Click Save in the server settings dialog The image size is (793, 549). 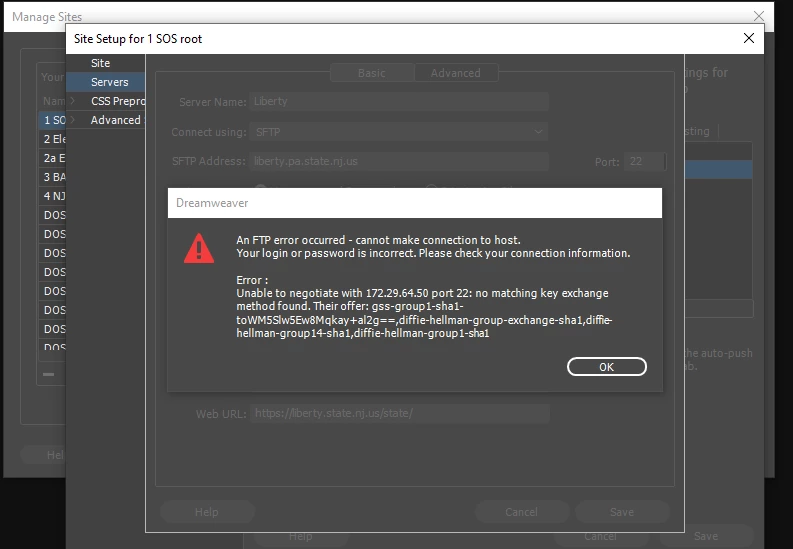click(622, 512)
